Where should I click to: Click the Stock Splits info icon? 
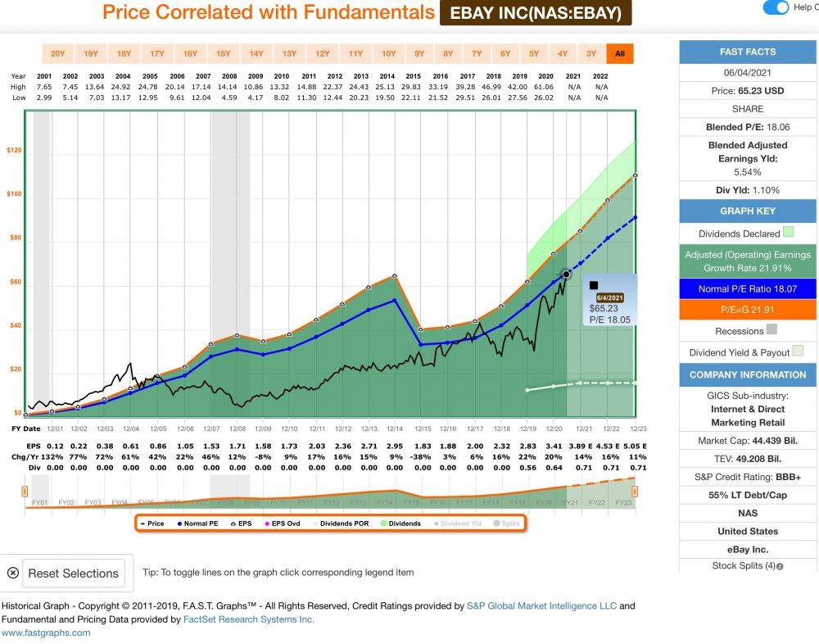click(780, 566)
